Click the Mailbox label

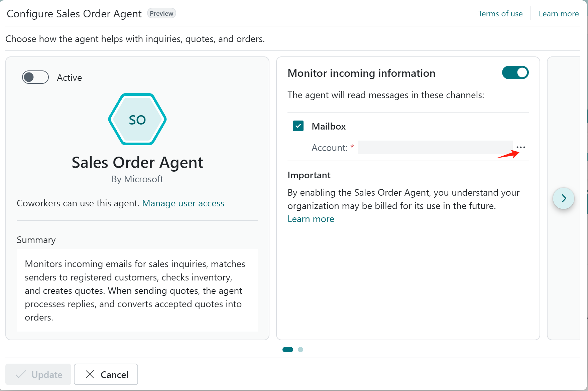(329, 126)
